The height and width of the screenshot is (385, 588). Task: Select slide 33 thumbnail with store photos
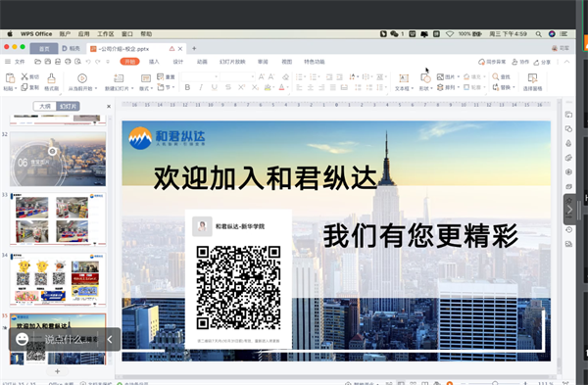[x=58, y=219]
